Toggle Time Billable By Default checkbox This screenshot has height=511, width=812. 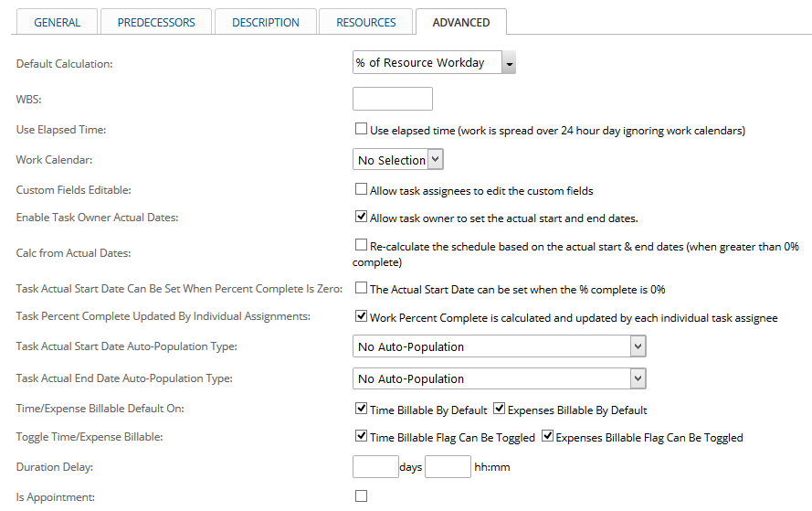pos(361,409)
